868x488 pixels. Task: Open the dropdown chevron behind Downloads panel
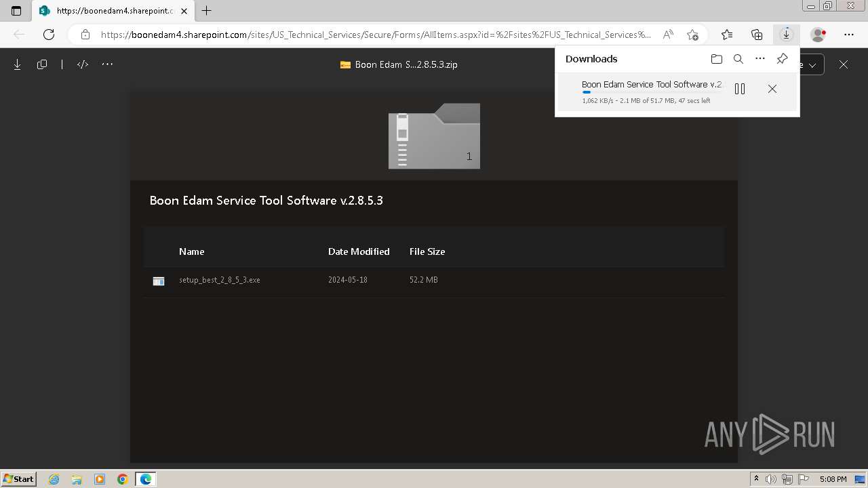tap(812, 65)
